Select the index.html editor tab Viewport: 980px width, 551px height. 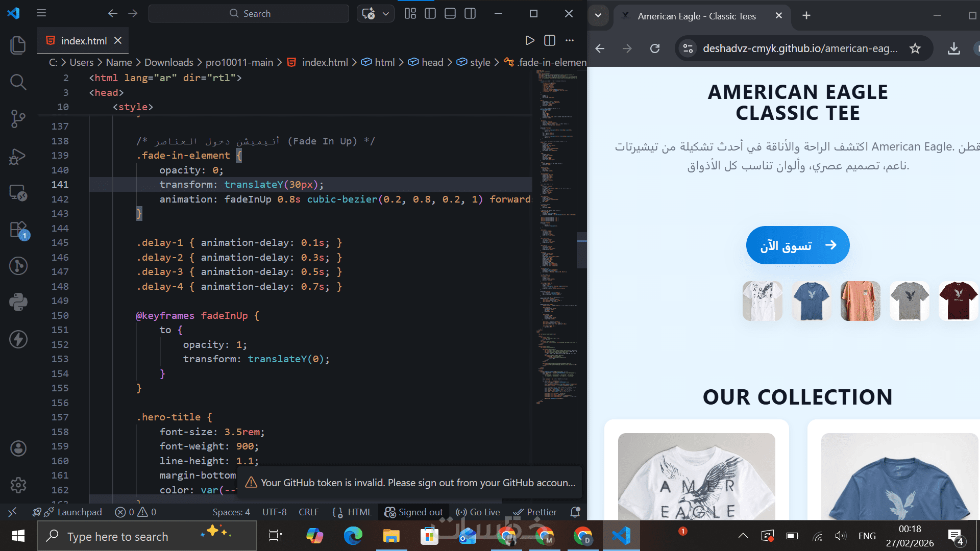(83, 41)
